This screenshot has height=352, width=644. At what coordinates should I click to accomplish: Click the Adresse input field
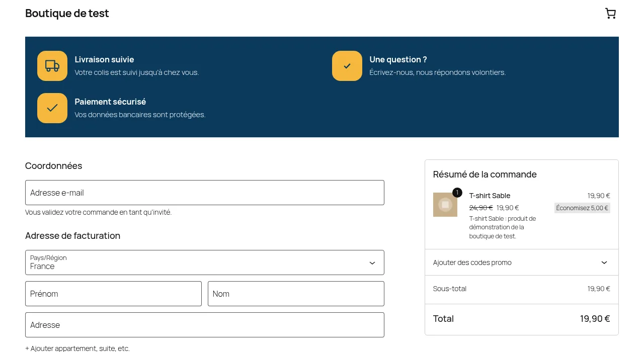pyautogui.click(x=205, y=325)
